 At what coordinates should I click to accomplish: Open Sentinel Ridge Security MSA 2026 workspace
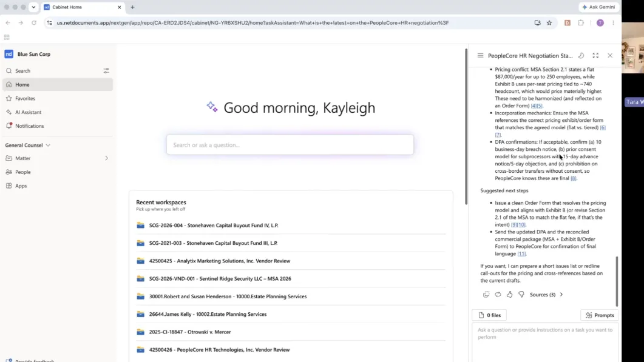[x=220, y=279]
